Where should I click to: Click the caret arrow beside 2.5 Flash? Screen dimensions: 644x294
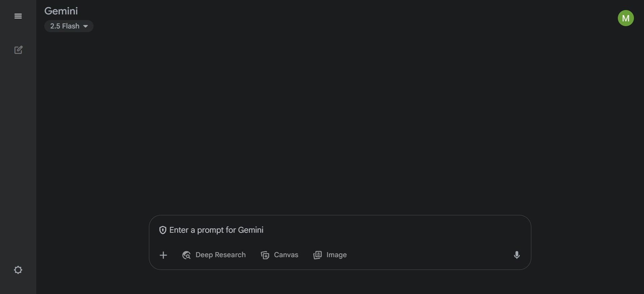click(x=86, y=26)
